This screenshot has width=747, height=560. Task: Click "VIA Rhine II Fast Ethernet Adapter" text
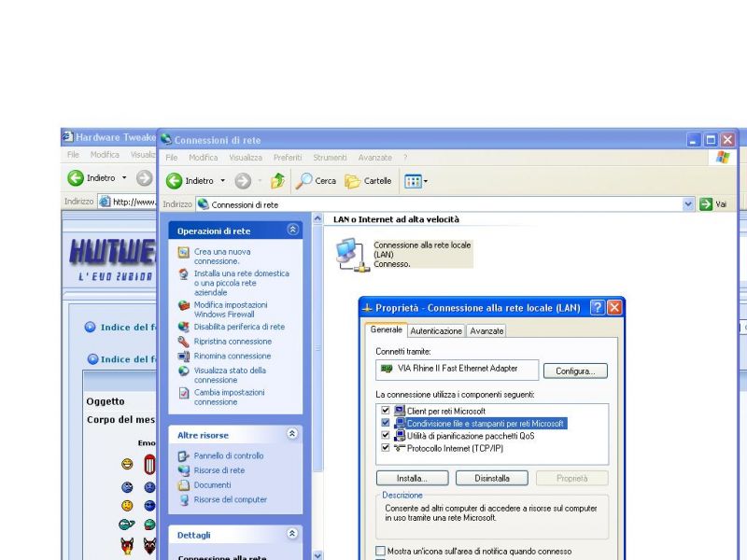pos(458,368)
